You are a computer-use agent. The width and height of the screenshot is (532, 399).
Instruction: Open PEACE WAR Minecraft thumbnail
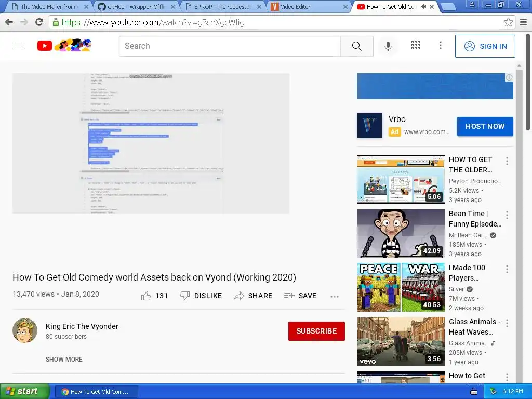401,287
